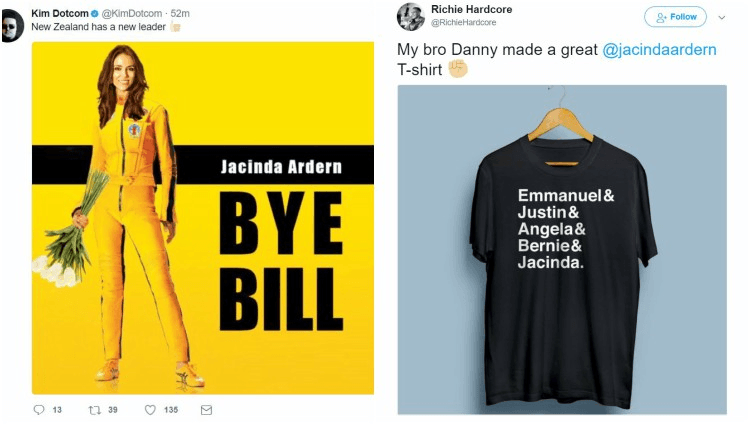750x424 pixels.
Task: Send tweet via direct message envelope icon
Action: [206, 410]
